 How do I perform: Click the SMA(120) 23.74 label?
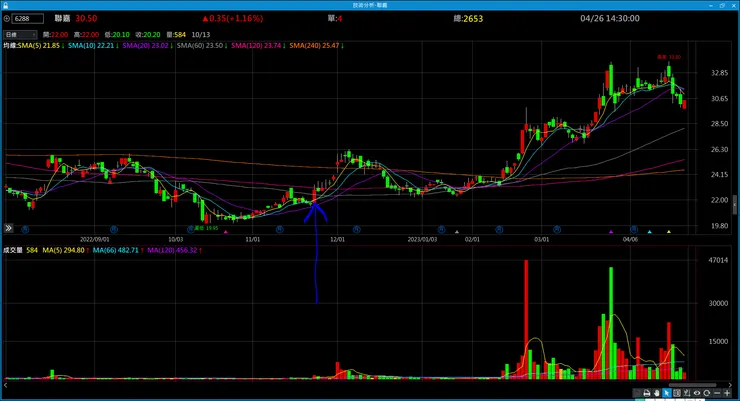click(x=258, y=46)
